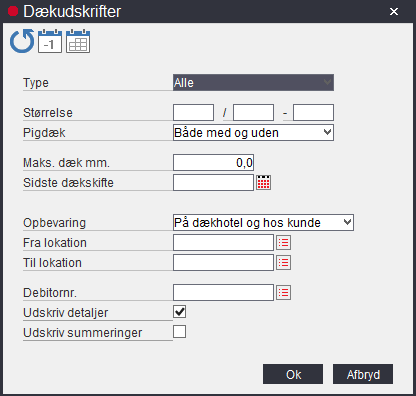Open the lookup list for Debitornr.
The height and width of the screenshot is (396, 416).
point(283,292)
